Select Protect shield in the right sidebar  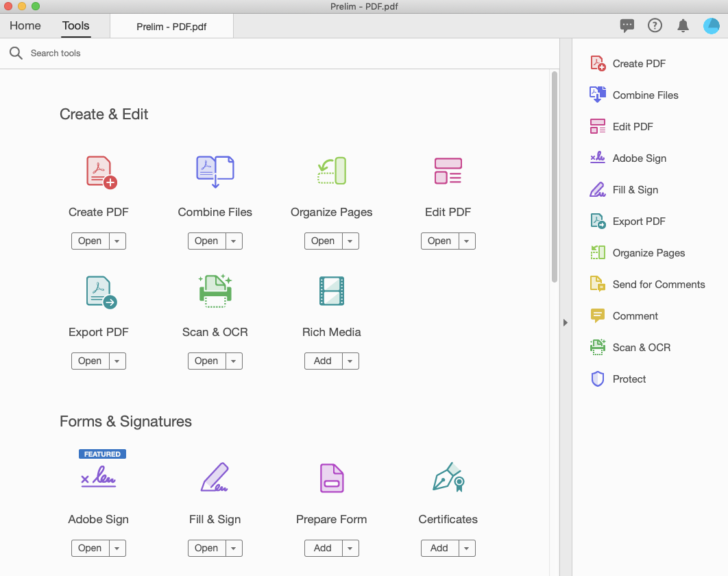(618, 379)
